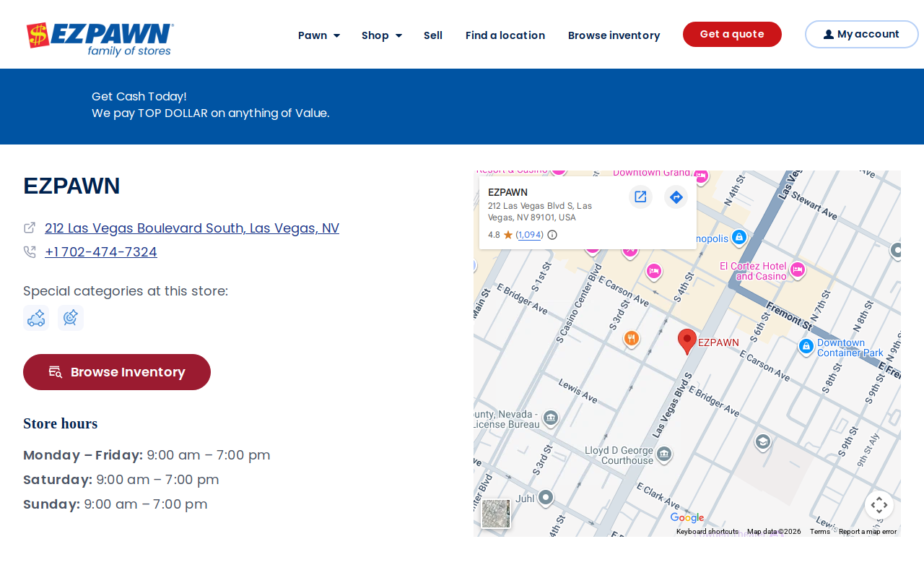Open the 212 Las Vegas Boulevard South address link

coord(192,228)
